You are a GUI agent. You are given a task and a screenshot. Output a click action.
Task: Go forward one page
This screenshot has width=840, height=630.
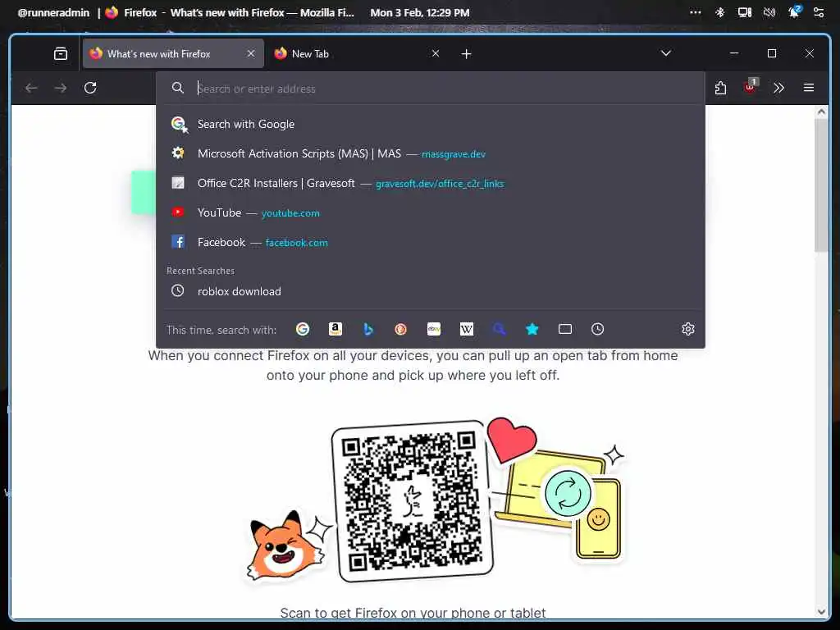(x=61, y=88)
